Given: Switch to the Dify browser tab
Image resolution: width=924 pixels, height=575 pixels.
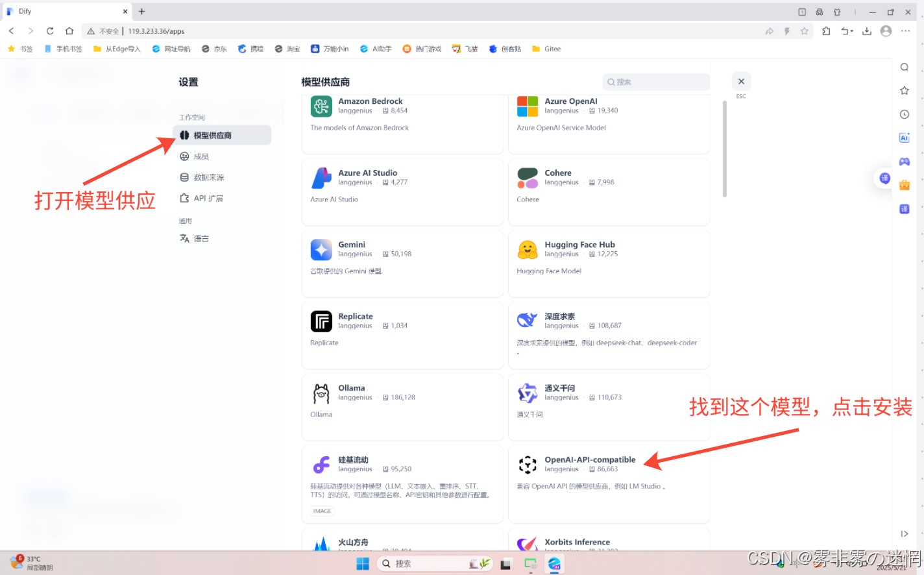Looking at the screenshot, I should [x=67, y=11].
